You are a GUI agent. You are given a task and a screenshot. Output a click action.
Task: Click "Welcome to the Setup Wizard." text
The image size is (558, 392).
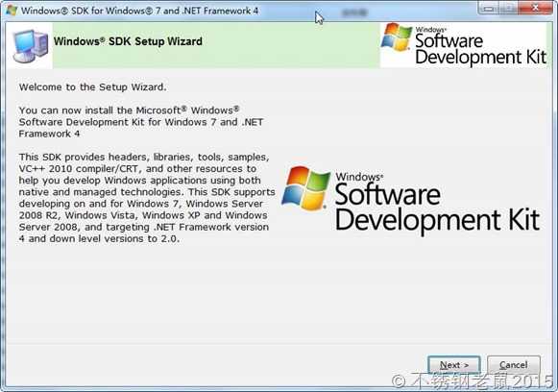pos(92,86)
